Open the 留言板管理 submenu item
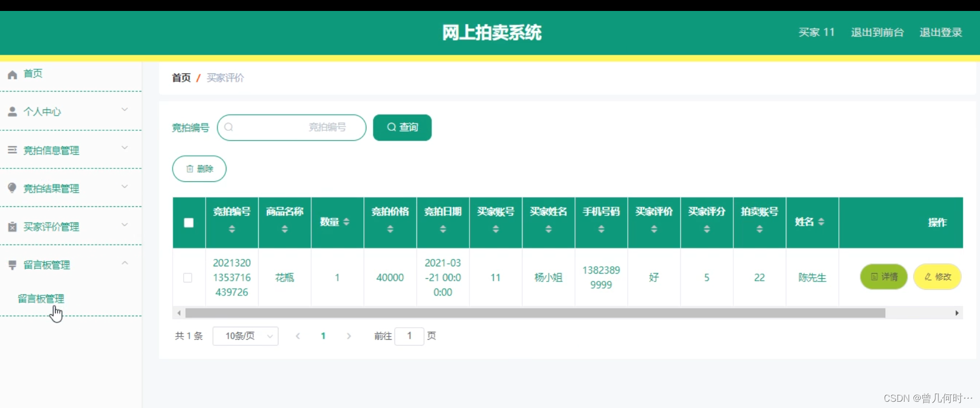 pos(41,299)
